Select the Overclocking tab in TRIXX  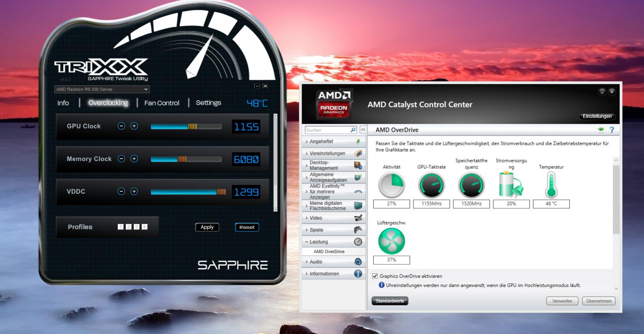(x=108, y=103)
